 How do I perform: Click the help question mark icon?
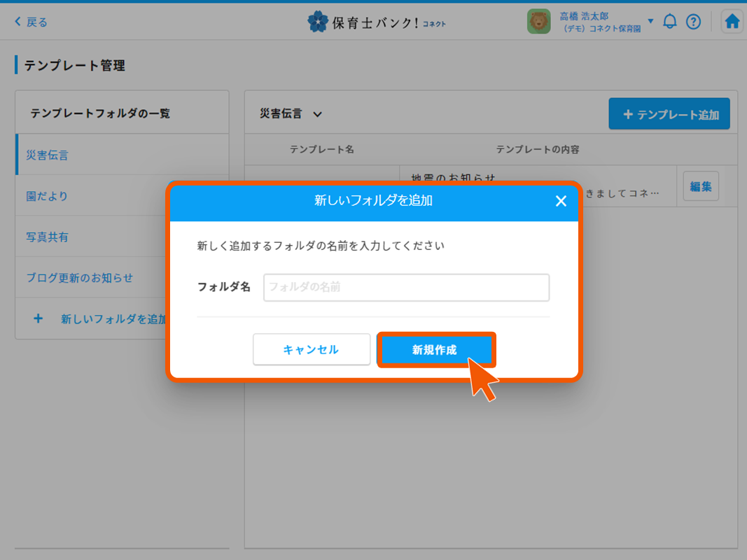pyautogui.click(x=693, y=22)
